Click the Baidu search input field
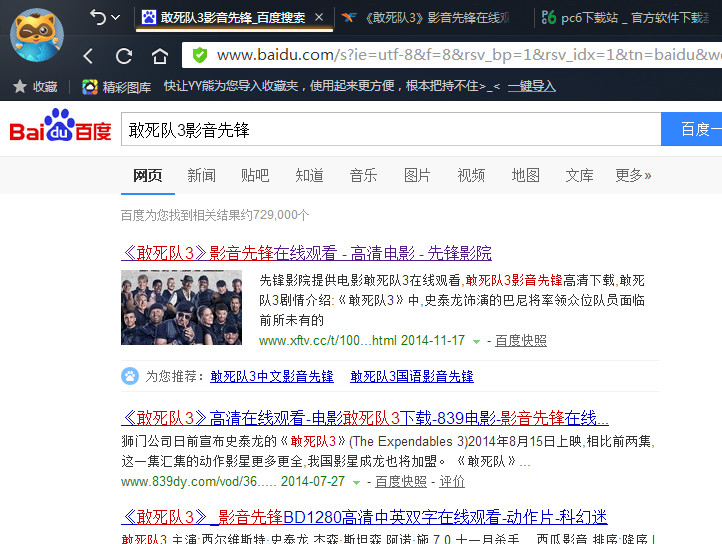Image resolution: width=722 pixels, height=544 pixels. pyautogui.click(x=390, y=130)
